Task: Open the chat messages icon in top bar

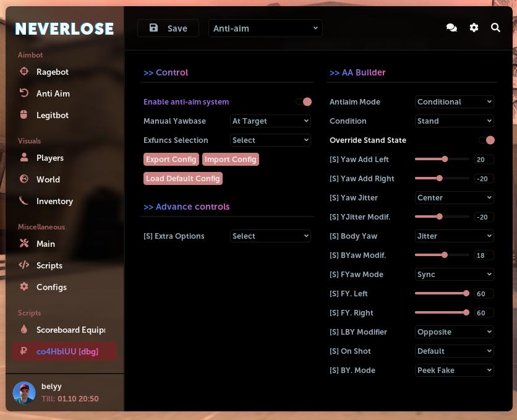Action: 451,28
